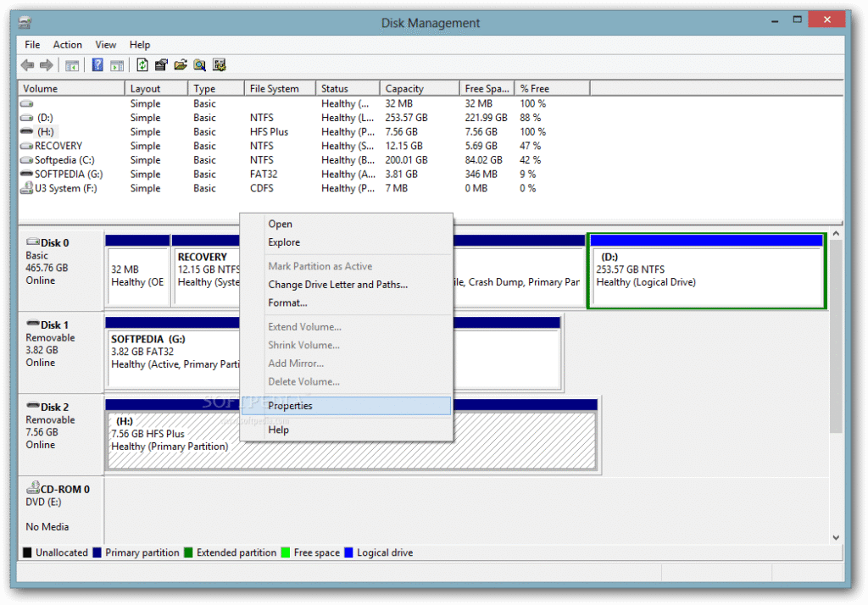The height and width of the screenshot is (605, 868).
Task: Click the Disk 2 removable disk label
Action: tap(56, 408)
